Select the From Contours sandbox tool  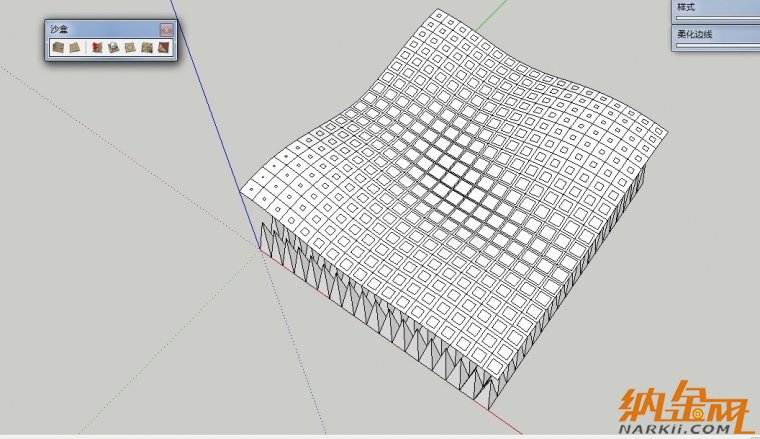pos(59,47)
